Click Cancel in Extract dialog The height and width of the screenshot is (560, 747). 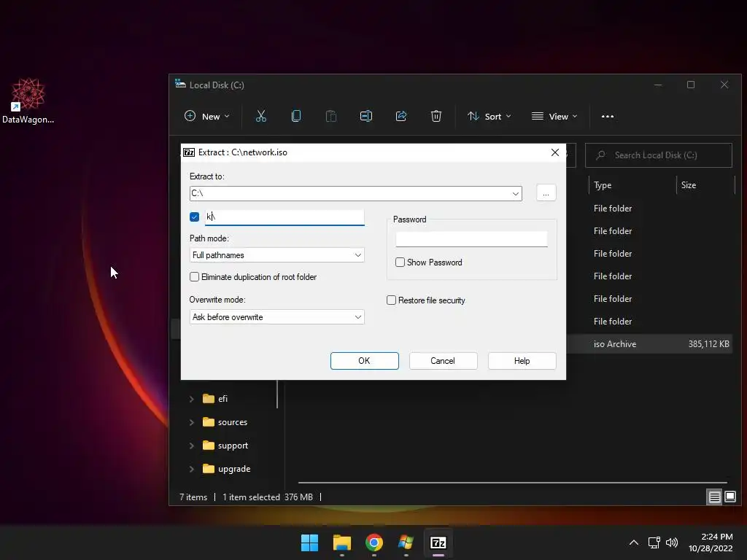tap(443, 361)
